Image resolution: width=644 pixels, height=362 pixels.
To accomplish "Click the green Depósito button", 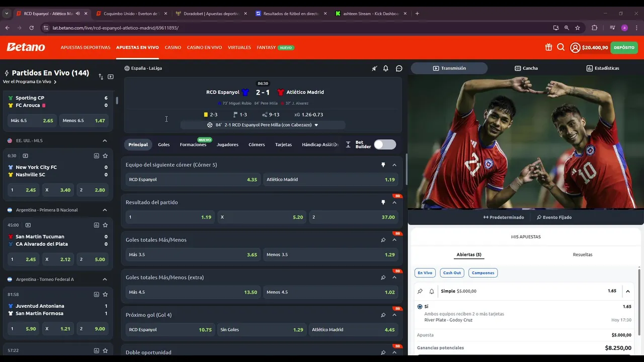I will tap(624, 48).
